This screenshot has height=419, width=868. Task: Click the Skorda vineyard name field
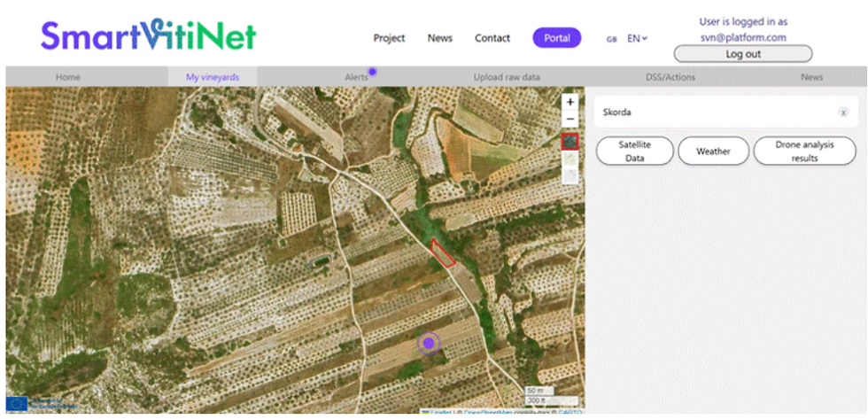pyautogui.click(x=725, y=113)
